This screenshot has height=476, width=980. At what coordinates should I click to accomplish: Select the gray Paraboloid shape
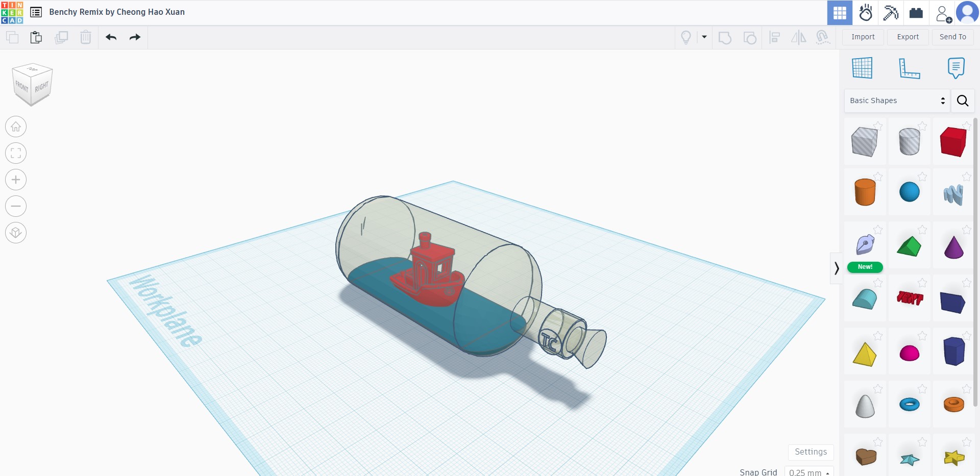coord(865,406)
